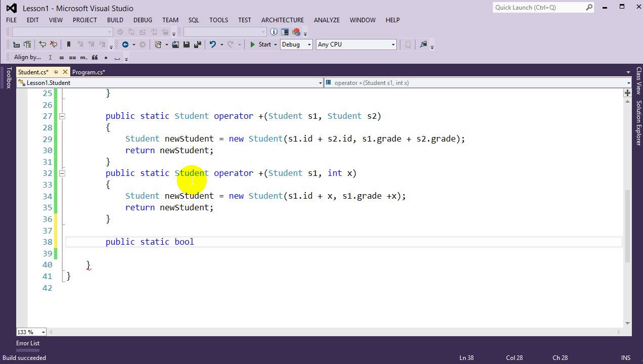The width and height of the screenshot is (643, 364).
Task: Open the FILE menu
Action: click(11, 20)
